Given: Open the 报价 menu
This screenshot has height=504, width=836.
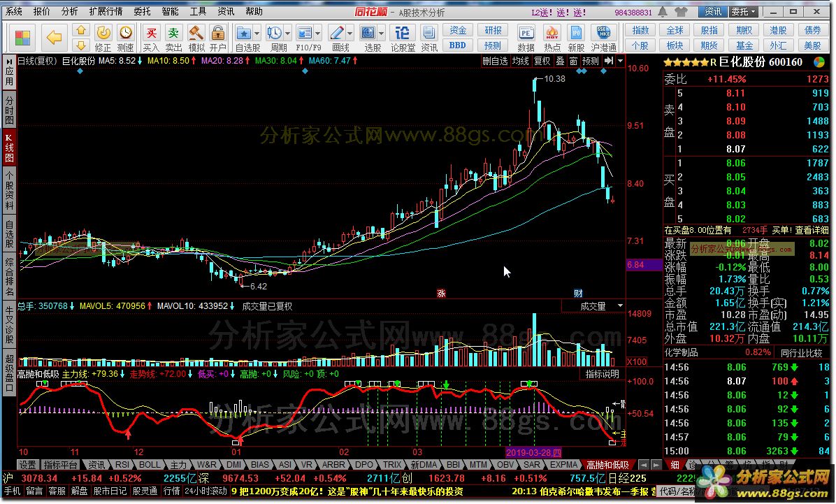Looking at the screenshot, I should [x=41, y=11].
